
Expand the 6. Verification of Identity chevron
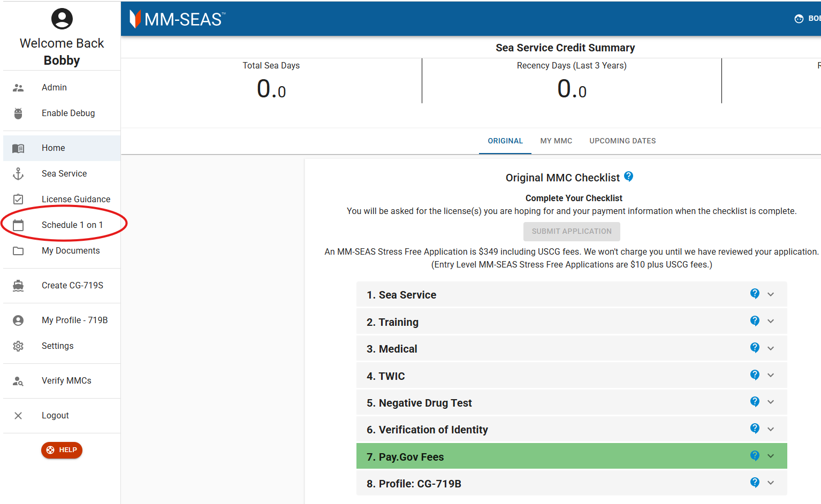pyautogui.click(x=771, y=429)
